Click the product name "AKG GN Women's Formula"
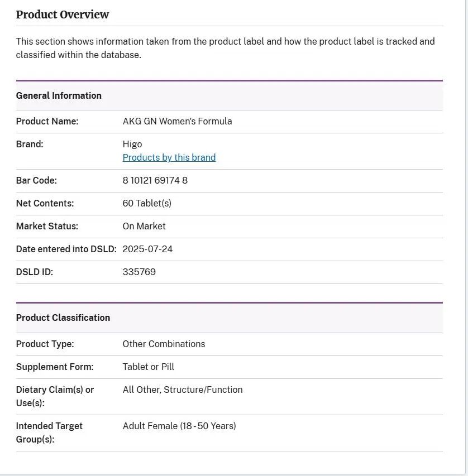Screen dimensions: 468x476 177,121
